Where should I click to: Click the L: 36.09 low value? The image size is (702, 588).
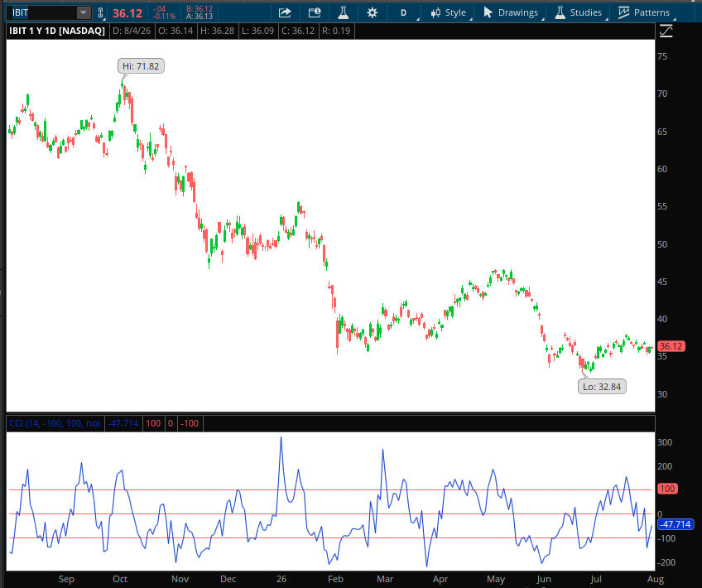coord(258,31)
